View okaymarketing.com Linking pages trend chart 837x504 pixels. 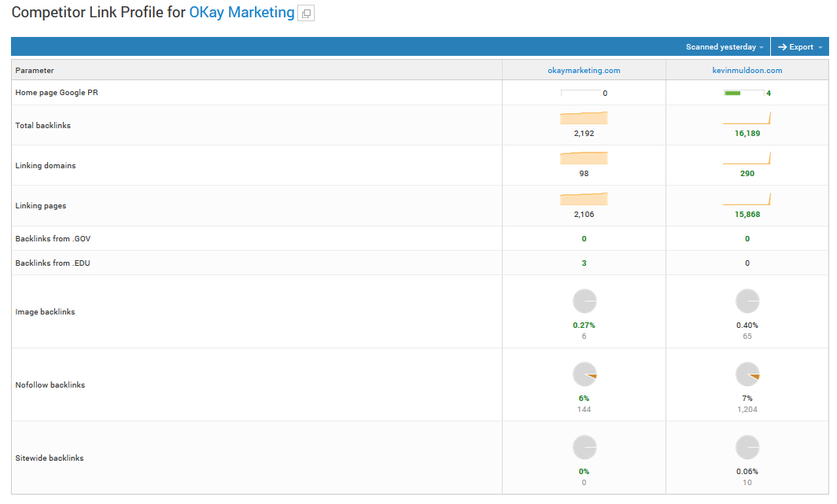[x=584, y=198]
